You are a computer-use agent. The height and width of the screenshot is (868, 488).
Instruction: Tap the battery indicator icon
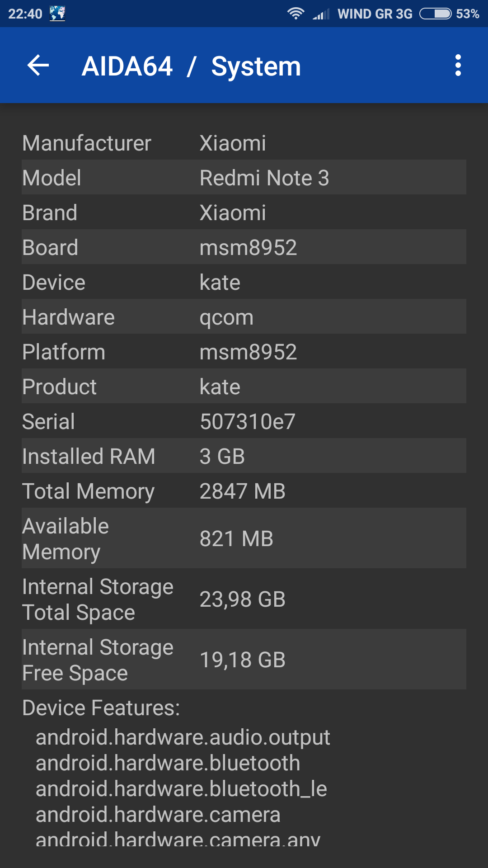[435, 14]
